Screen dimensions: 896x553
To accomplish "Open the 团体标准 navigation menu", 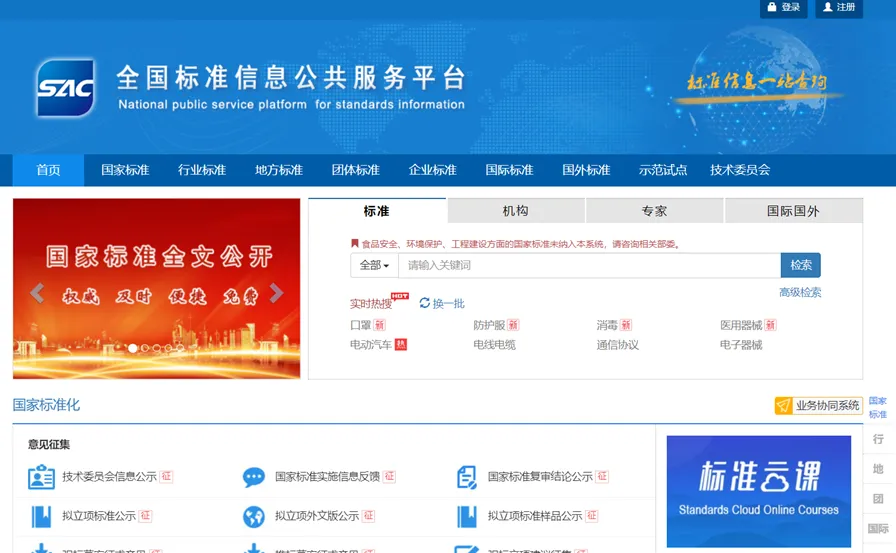I will (355, 170).
